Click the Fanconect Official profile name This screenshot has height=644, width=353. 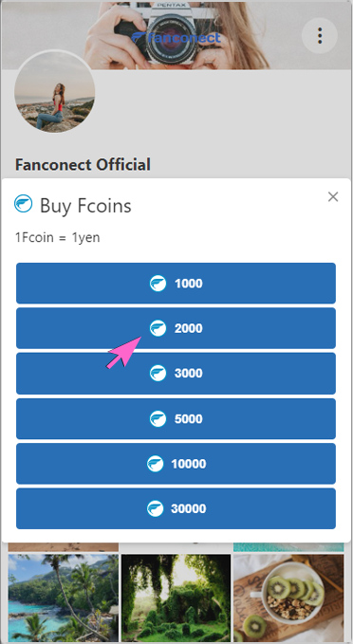(x=83, y=165)
